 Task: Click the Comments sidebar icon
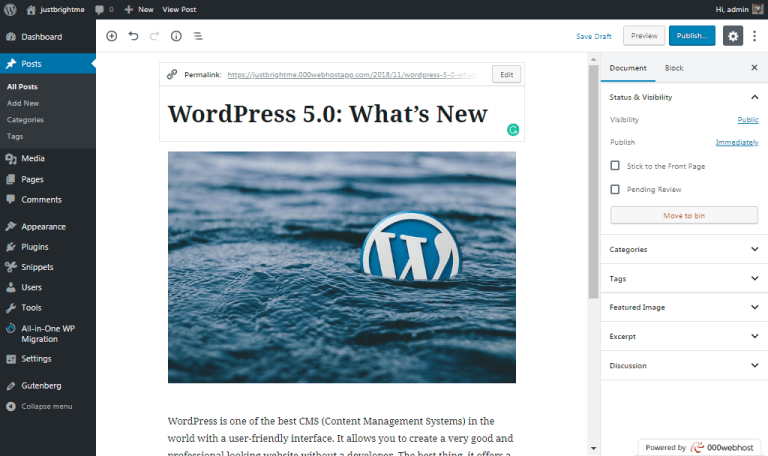tap(11, 199)
